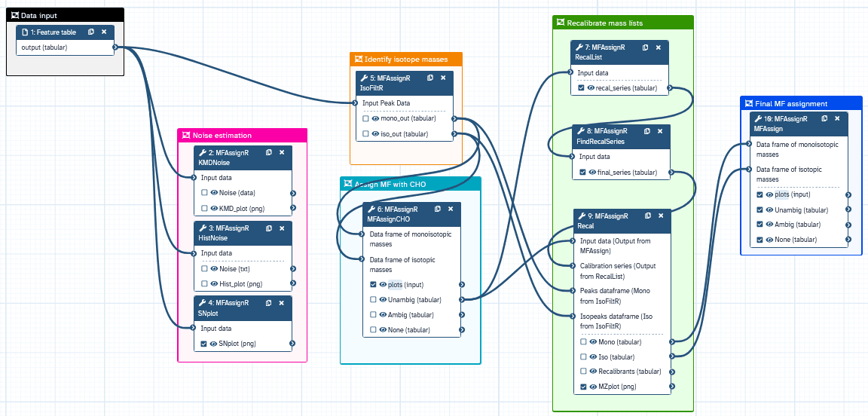This screenshot has width=868, height=416.
Task: Click Unambig output connector on MFAssignCHO
Action: tap(462, 300)
